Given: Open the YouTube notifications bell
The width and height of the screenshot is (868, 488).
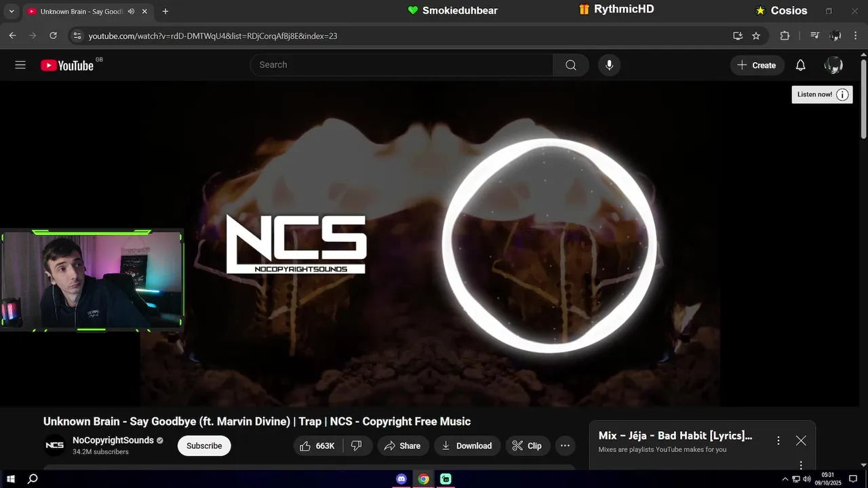Looking at the screenshot, I should click(800, 65).
